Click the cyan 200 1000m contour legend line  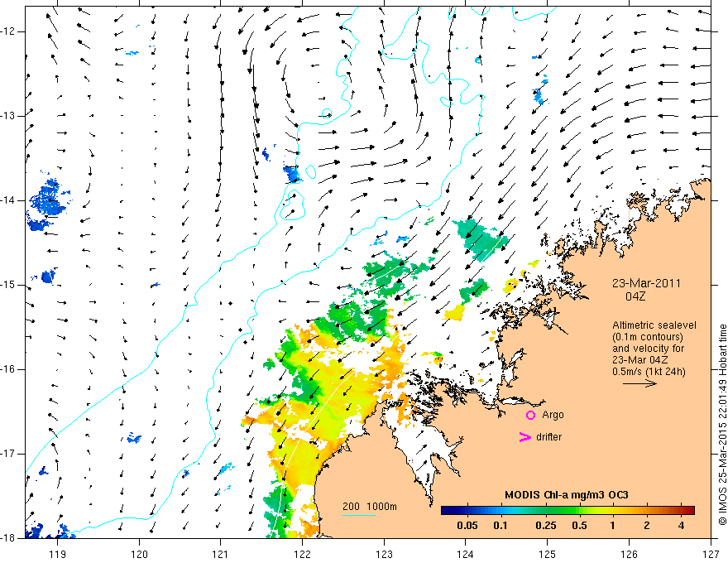tap(359, 515)
